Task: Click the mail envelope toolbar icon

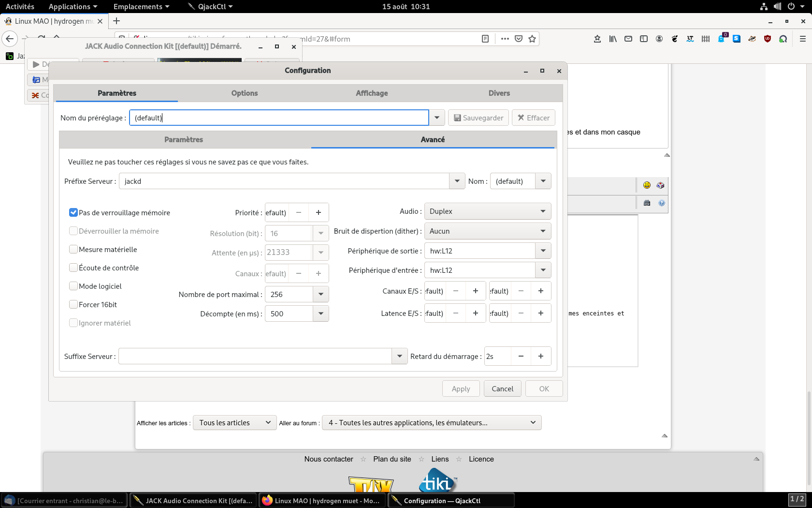Action: point(628,39)
